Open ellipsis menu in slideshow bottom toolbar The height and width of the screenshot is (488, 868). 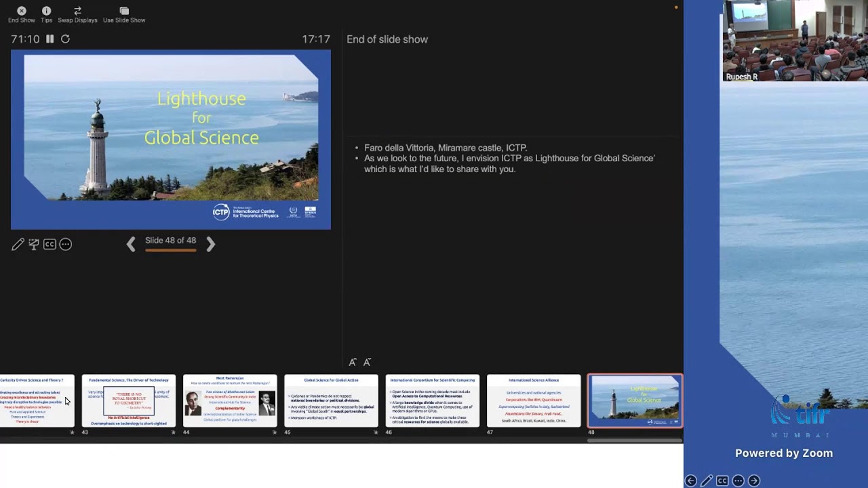point(738,481)
